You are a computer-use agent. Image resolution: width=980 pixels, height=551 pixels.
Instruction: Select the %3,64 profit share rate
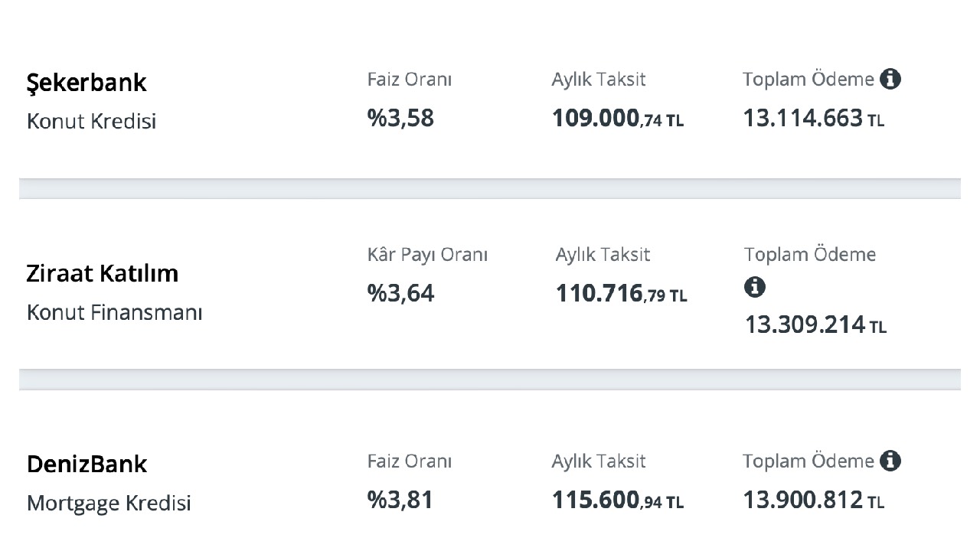[400, 293]
